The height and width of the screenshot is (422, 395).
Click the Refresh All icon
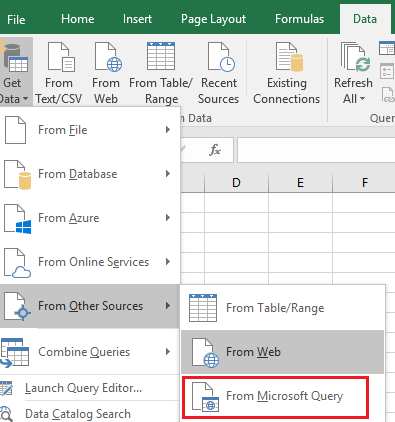354,57
